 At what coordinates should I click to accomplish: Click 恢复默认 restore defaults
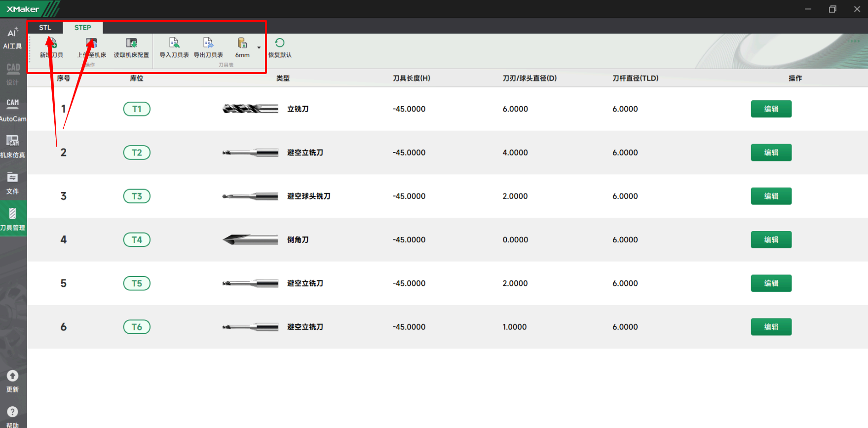pyautogui.click(x=280, y=48)
